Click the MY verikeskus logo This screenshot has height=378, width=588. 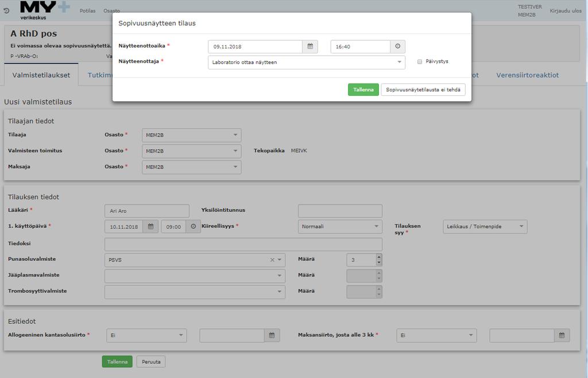pyautogui.click(x=44, y=10)
